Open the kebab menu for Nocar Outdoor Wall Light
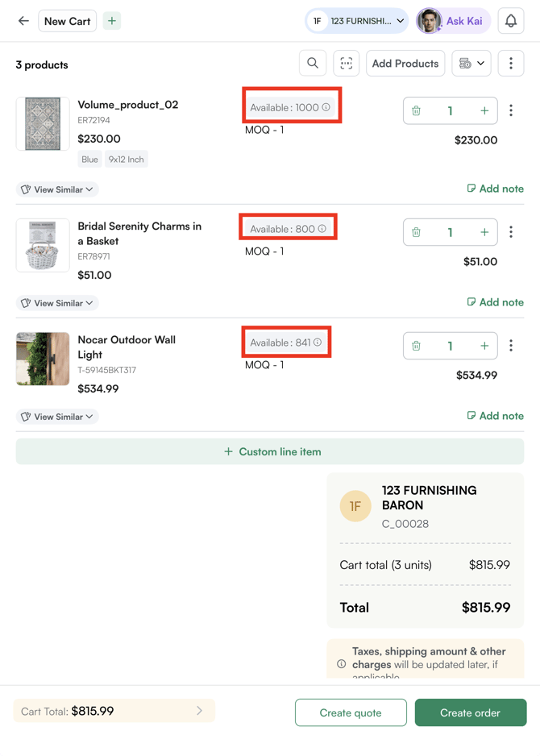This screenshot has height=756, width=540. coord(511,345)
